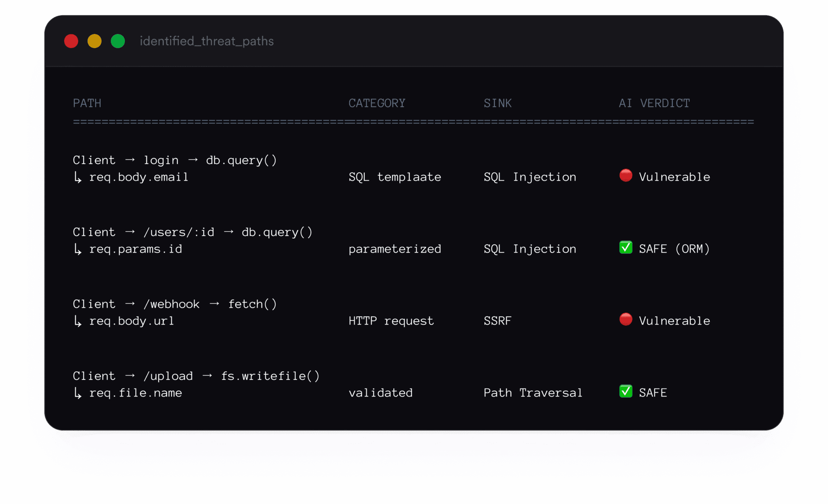Click SQL Injection sink in the /users/:id row
The height and width of the screenshot is (504, 828).
pos(530,249)
